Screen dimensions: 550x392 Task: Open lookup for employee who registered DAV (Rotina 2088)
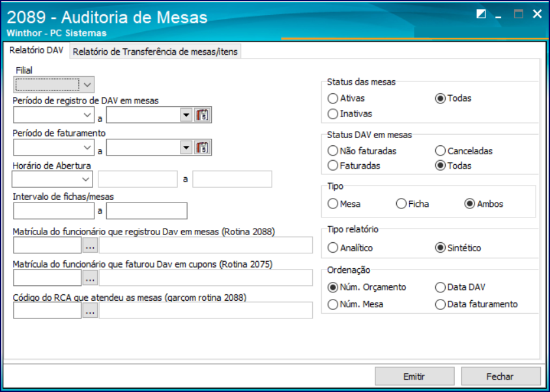(x=90, y=245)
